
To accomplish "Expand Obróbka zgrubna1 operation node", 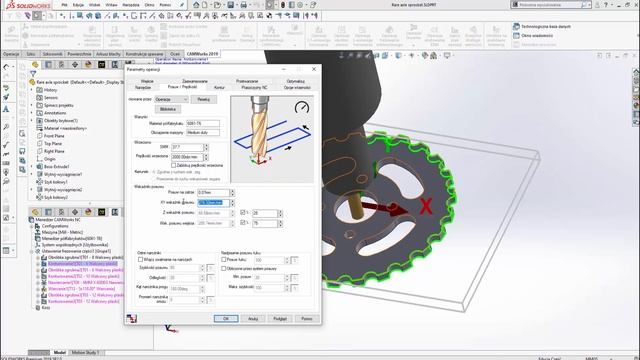I will 38,258.
